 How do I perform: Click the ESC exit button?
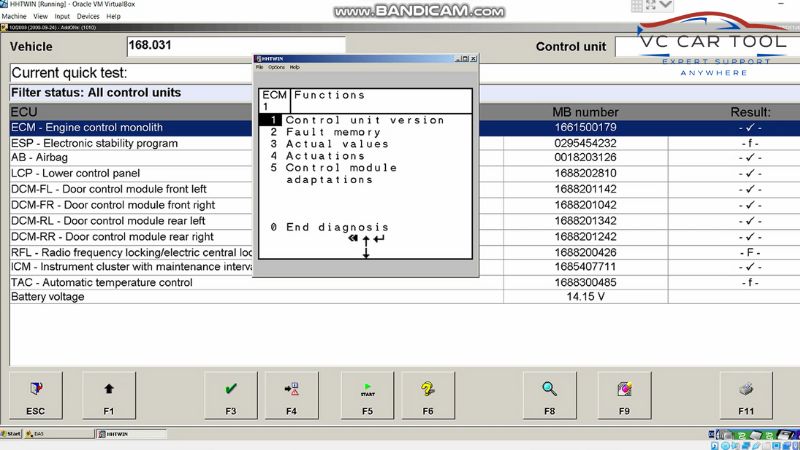(x=36, y=395)
